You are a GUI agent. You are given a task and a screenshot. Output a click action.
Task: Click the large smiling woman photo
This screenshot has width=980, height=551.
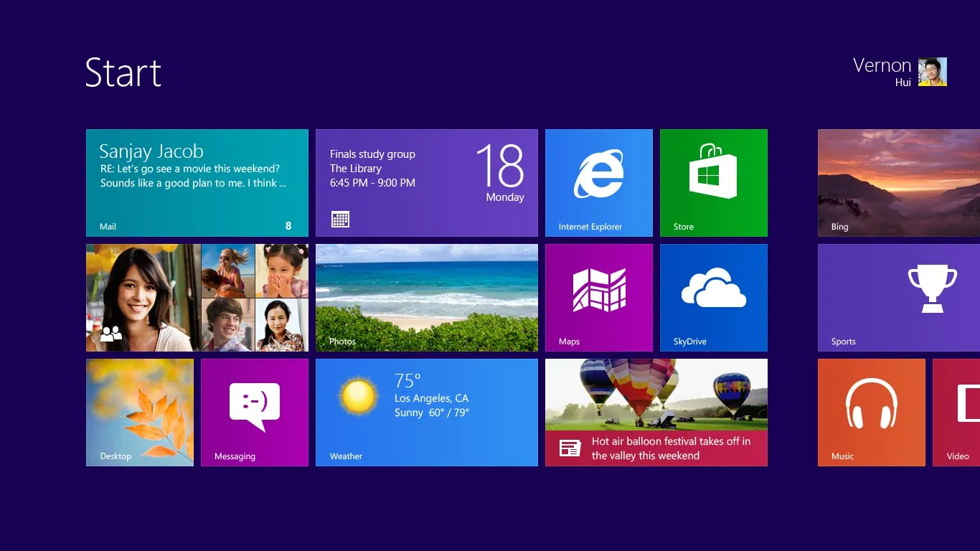point(143,298)
